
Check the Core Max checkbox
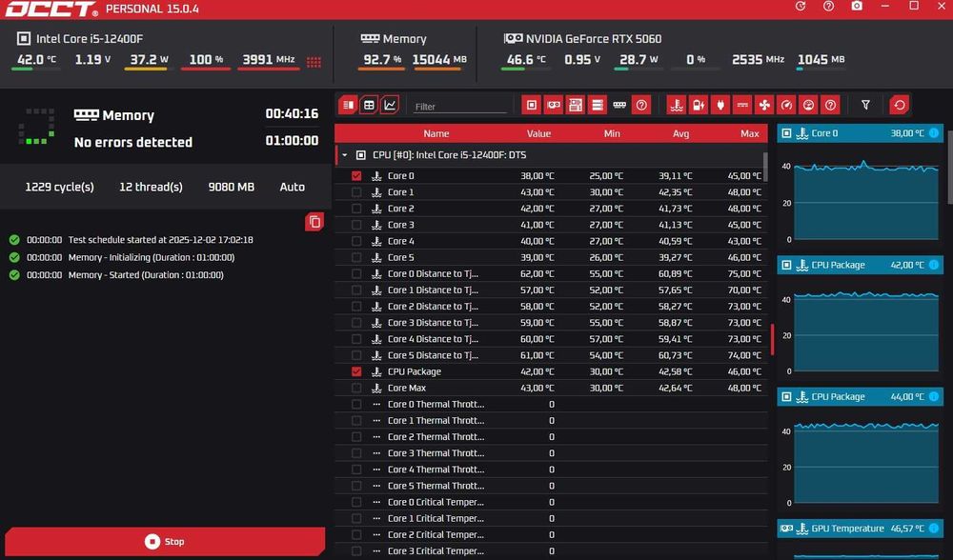click(356, 389)
